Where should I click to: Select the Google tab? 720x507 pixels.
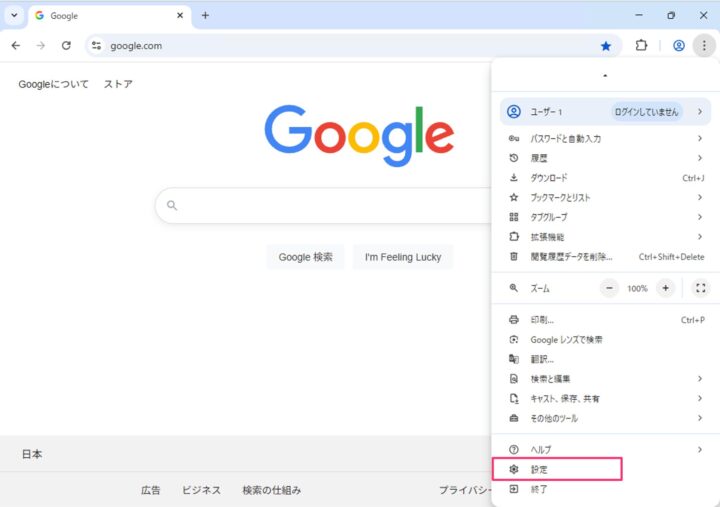click(110, 16)
